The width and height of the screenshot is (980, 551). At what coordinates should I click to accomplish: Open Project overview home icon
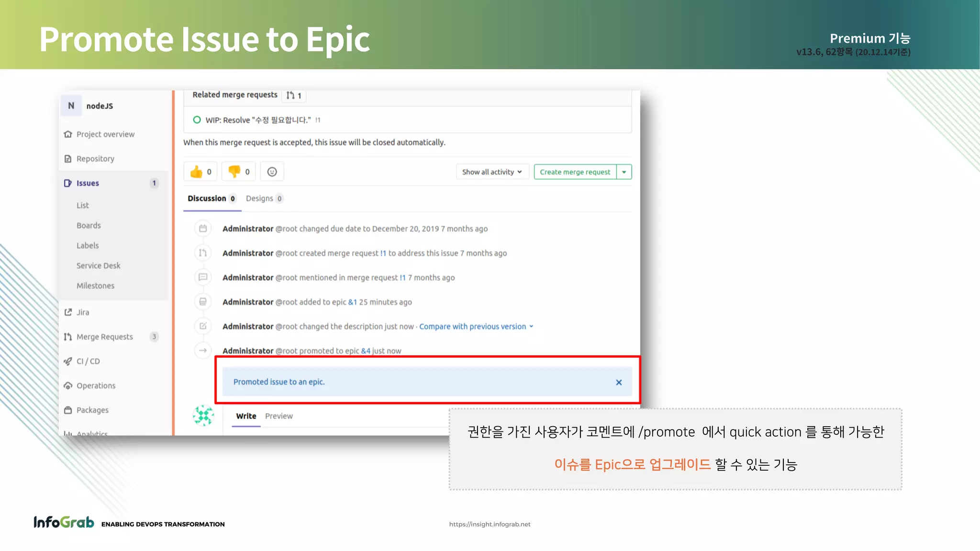(68, 134)
